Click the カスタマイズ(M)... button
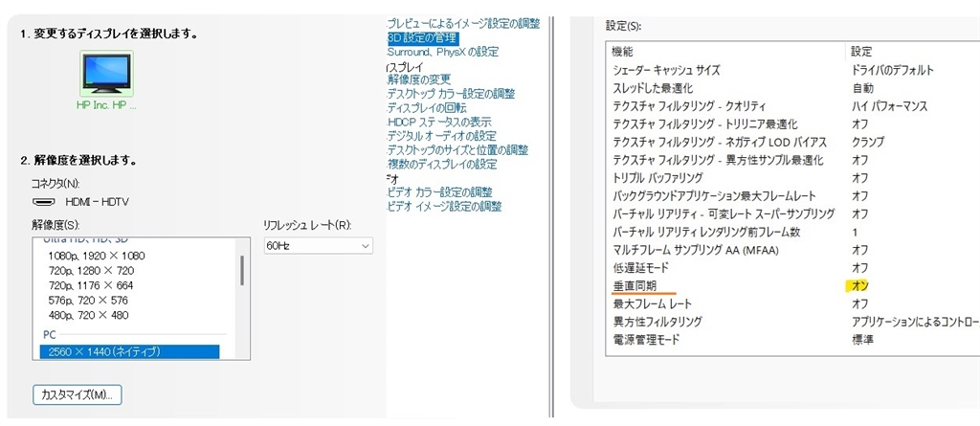The height and width of the screenshot is (426, 980). 77,394
